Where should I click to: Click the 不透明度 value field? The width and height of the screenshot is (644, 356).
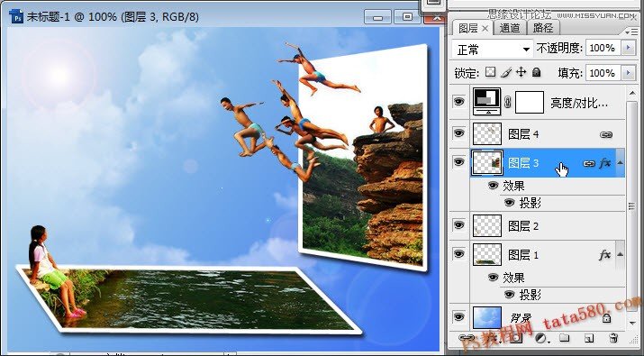(x=603, y=48)
